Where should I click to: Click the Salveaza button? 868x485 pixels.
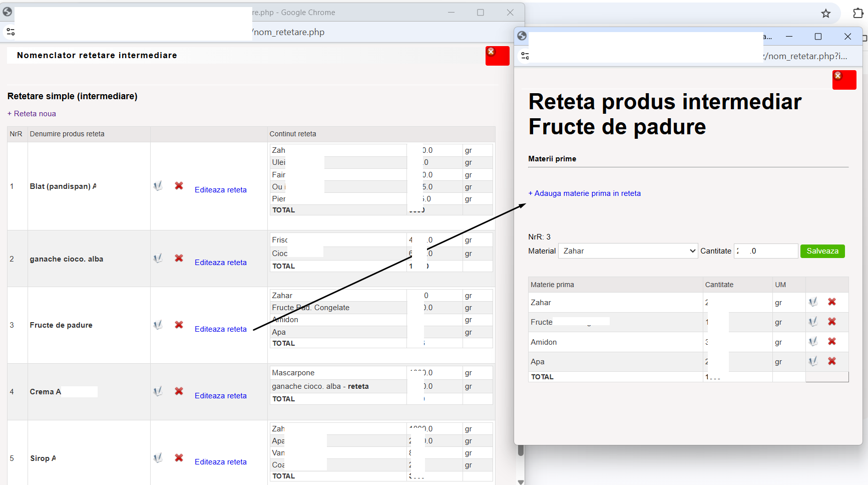[822, 251]
